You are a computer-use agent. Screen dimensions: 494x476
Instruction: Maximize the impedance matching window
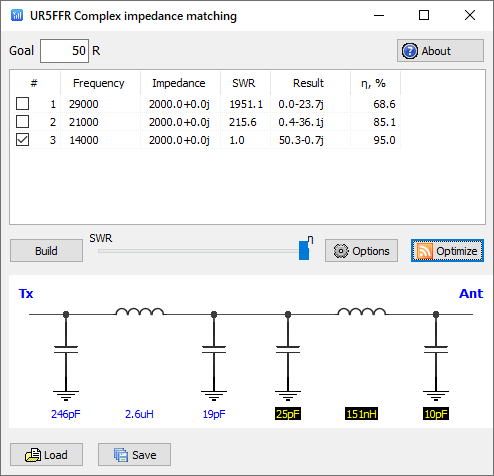424,15
